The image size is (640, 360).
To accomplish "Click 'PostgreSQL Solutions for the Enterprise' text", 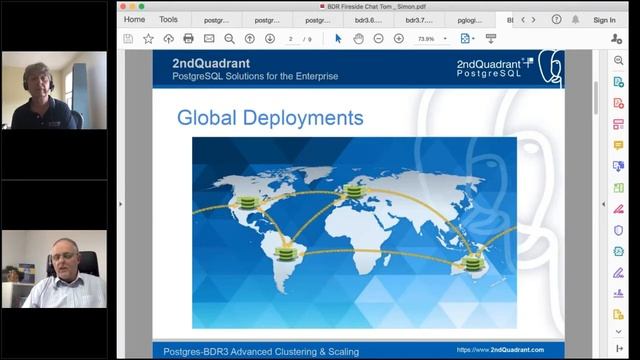I will [255, 76].
